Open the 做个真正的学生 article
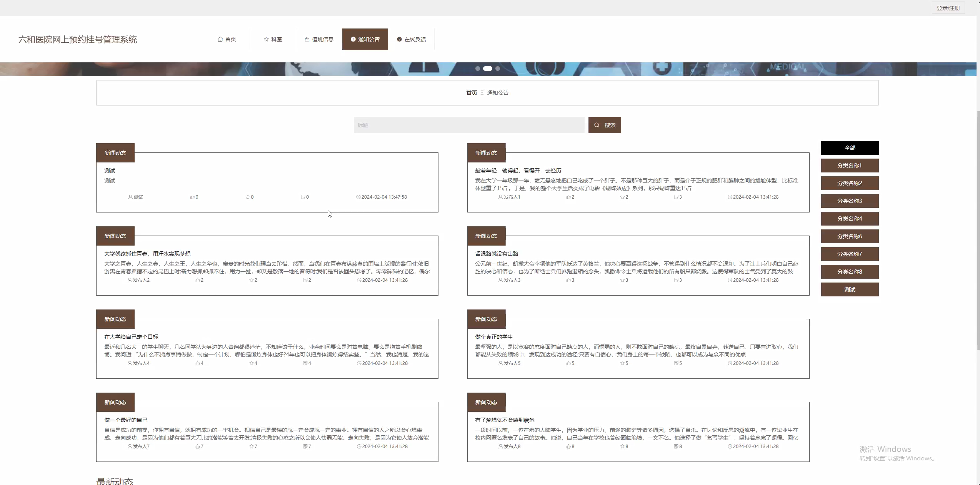This screenshot has height=485, width=980. tap(494, 337)
